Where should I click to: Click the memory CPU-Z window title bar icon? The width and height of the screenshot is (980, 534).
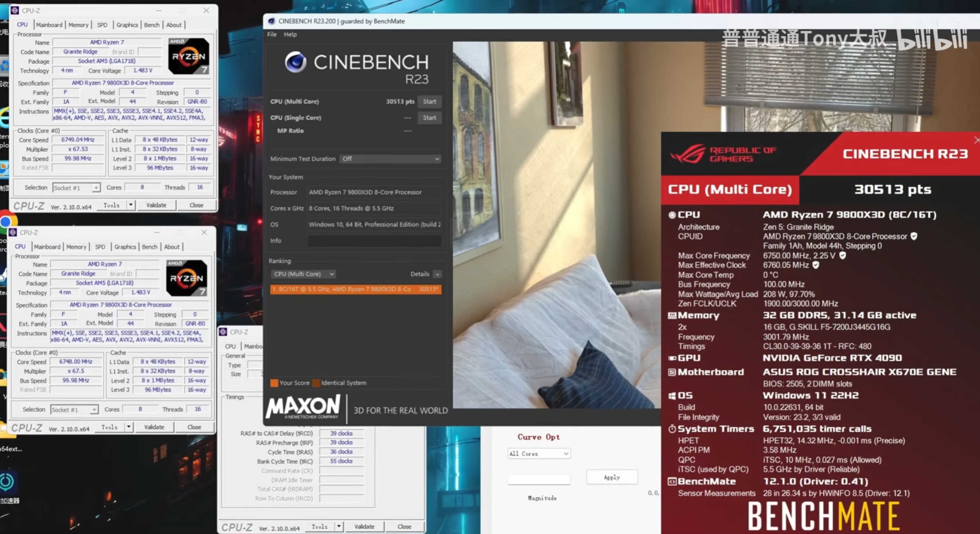tap(223, 332)
